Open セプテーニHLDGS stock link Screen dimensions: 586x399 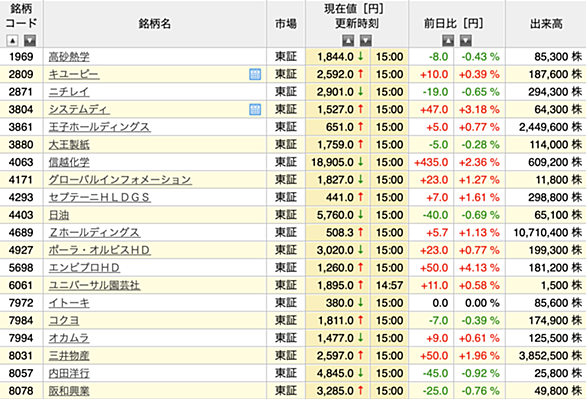click(x=99, y=197)
